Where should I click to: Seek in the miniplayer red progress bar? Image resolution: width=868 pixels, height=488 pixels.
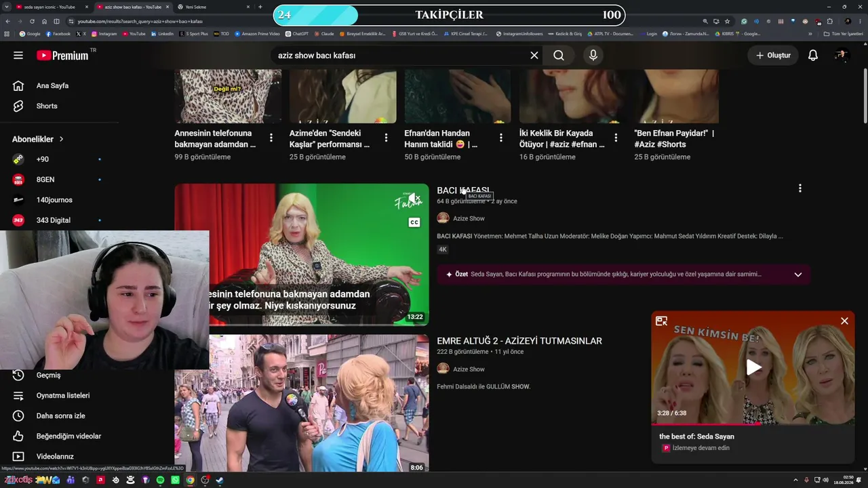(x=753, y=424)
